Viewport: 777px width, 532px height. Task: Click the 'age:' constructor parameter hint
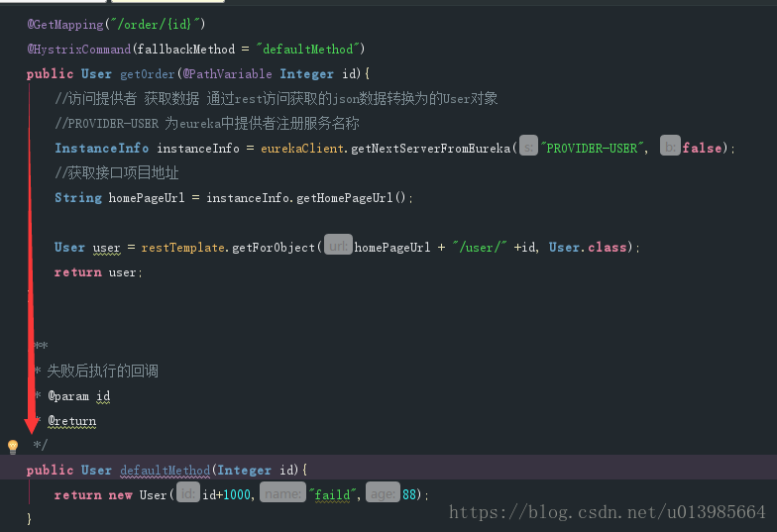click(383, 492)
